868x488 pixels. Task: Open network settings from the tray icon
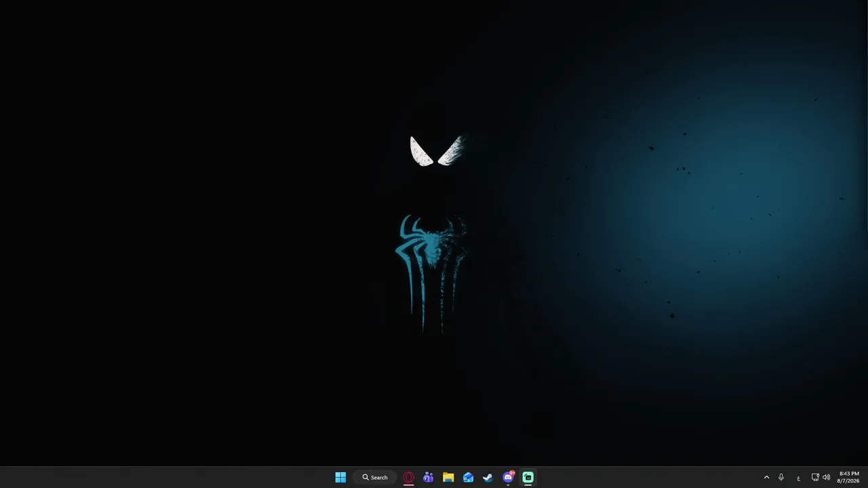coord(815,477)
